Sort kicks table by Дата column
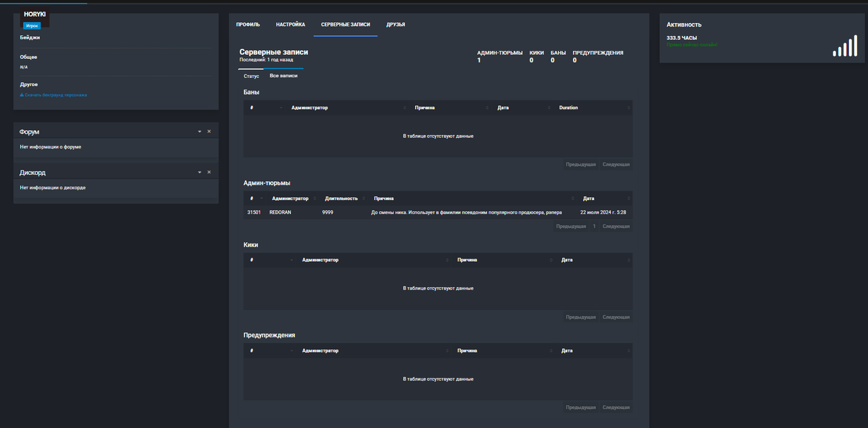Screen dimensions: 868x428 pyautogui.click(x=594, y=260)
